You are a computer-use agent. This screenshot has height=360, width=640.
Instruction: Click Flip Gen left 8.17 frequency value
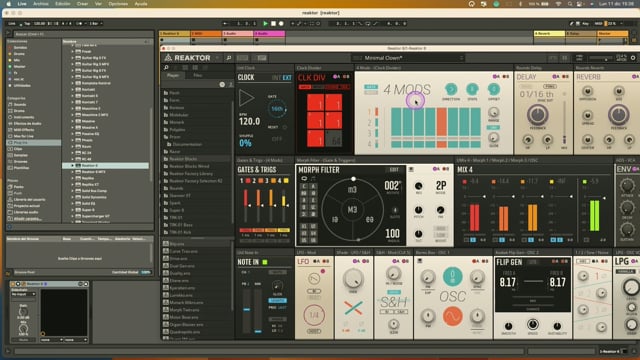(508, 282)
